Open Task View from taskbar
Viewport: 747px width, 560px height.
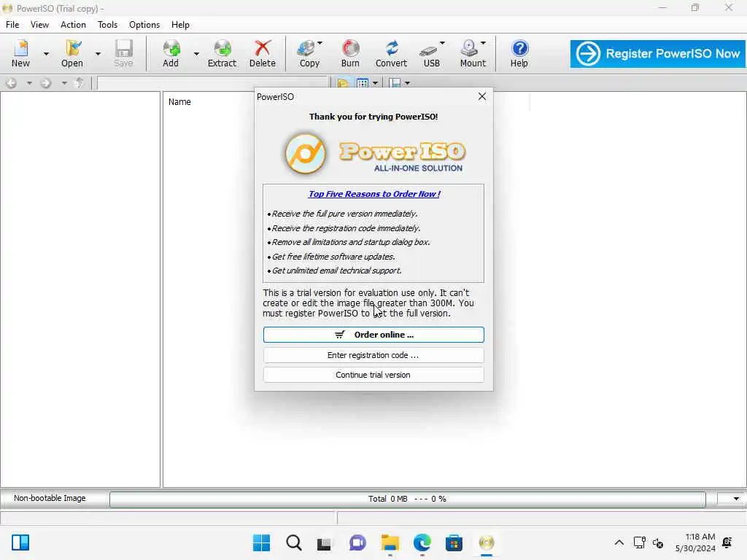[325, 542]
